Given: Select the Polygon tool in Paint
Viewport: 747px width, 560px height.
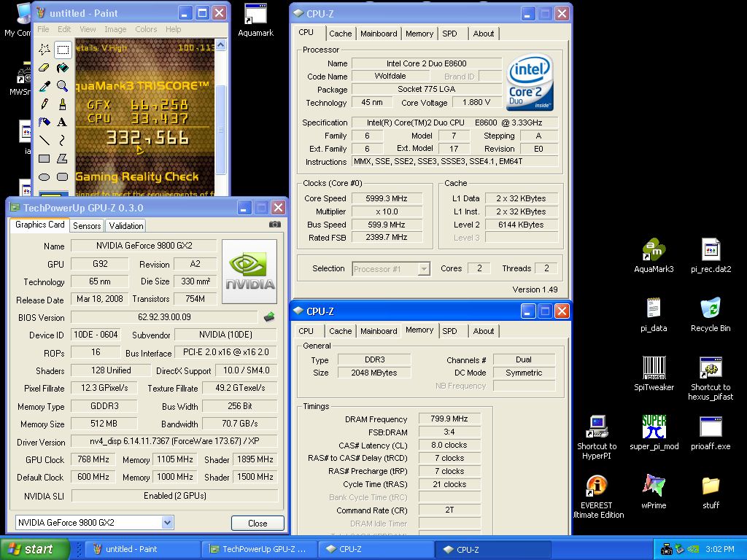Looking at the screenshot, I should (63, 158).
